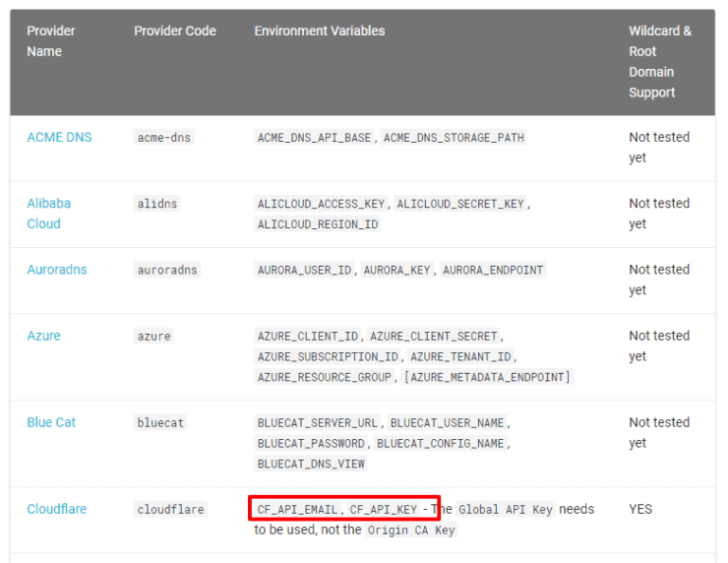This screenshot has width=728, height=563.
Task: Click the Cloudflare provider link
Action: point(56,509)
